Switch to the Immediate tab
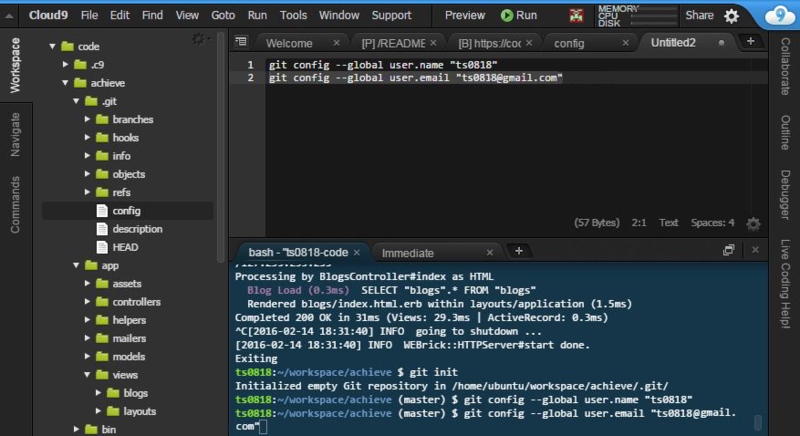The height and width of the screenshot is (436, 800). point(408,253)
